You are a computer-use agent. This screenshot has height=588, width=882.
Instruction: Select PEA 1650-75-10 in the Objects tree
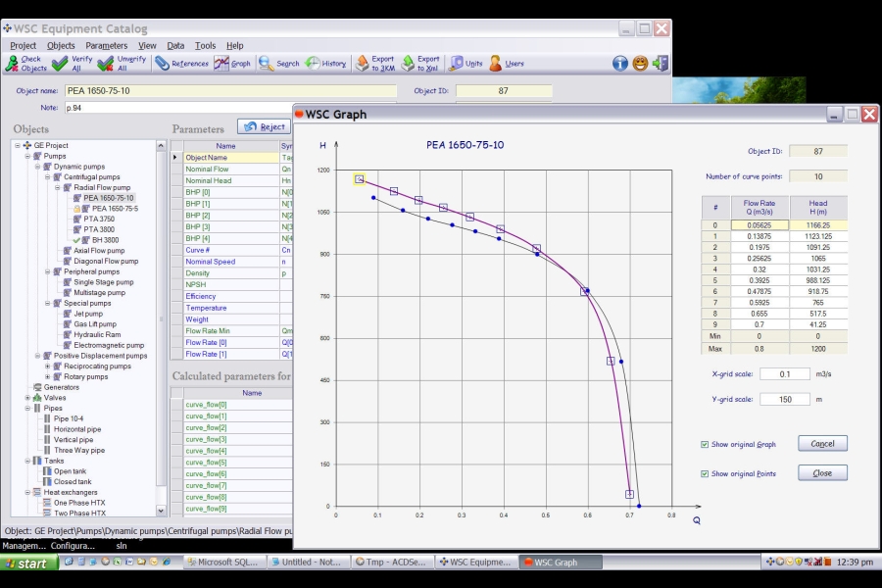click(x=109, y=198)
